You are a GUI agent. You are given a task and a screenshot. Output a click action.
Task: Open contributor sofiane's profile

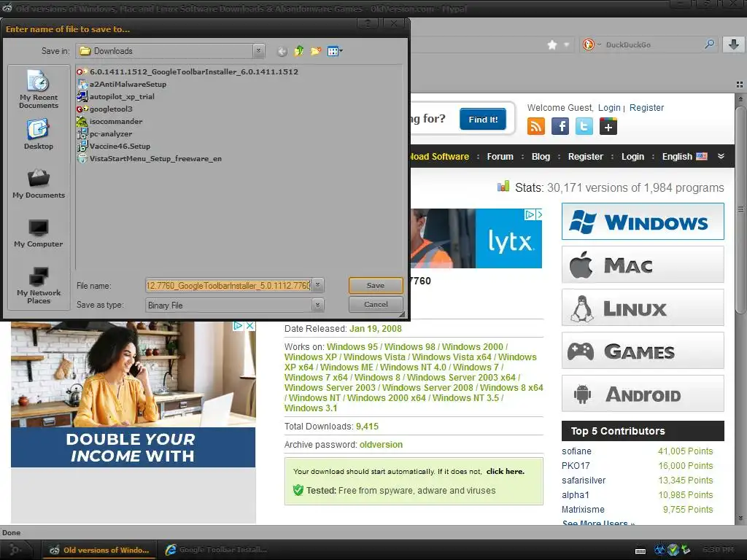[576, 451]
